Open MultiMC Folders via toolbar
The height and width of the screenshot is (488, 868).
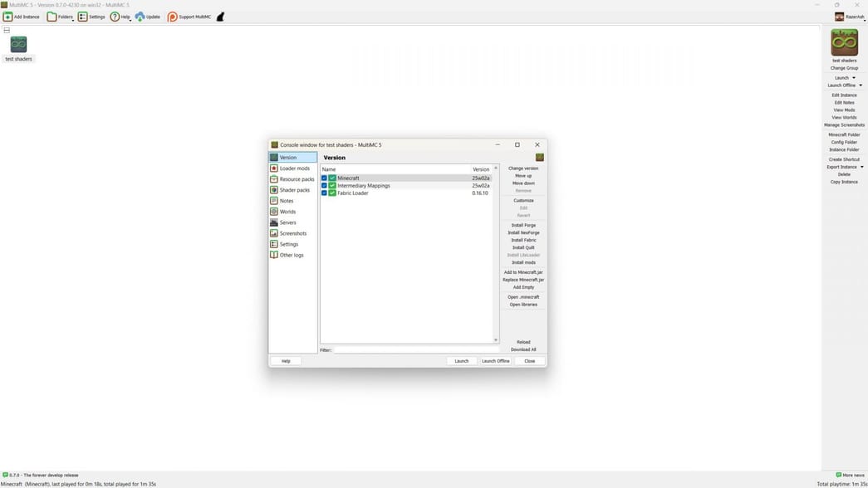coord(61,17)
